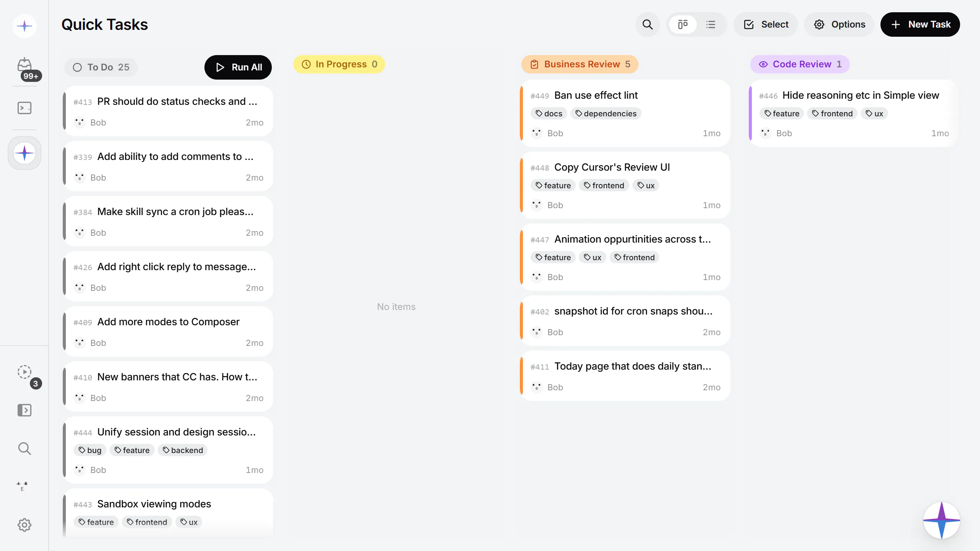Click the app logo star icon in the top of the sidebar

[x=24, y=26]
